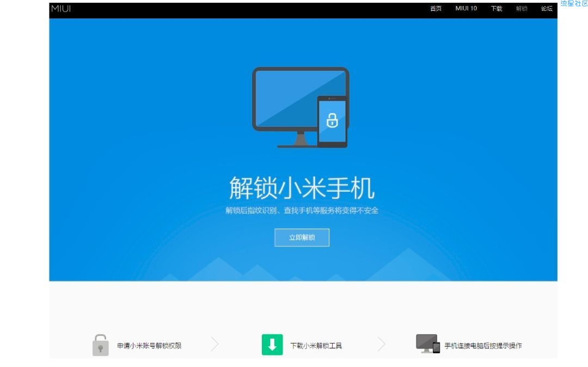Viewport: 588px width, 367px height.
Task: Click the green download arrow icon
Action: tap(272, 345)
